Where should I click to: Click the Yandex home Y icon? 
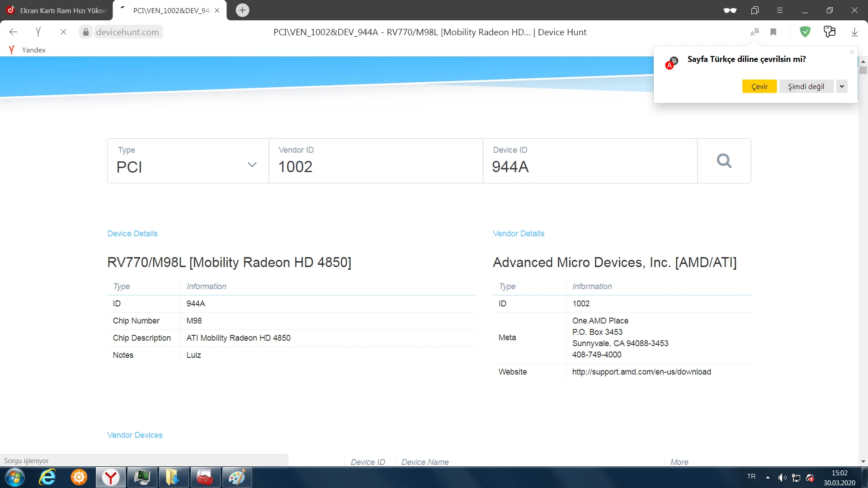click(38, 32)
